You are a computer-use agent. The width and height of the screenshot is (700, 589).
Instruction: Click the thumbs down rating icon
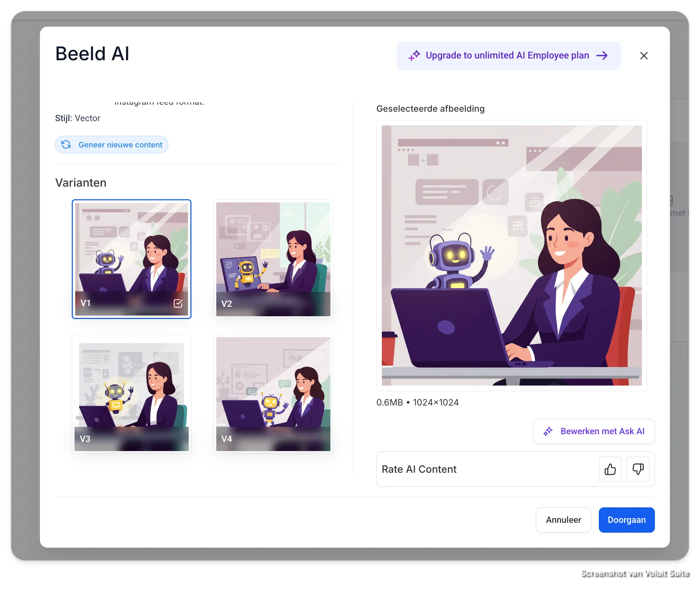pyautogui.click(x=638, y=469)
